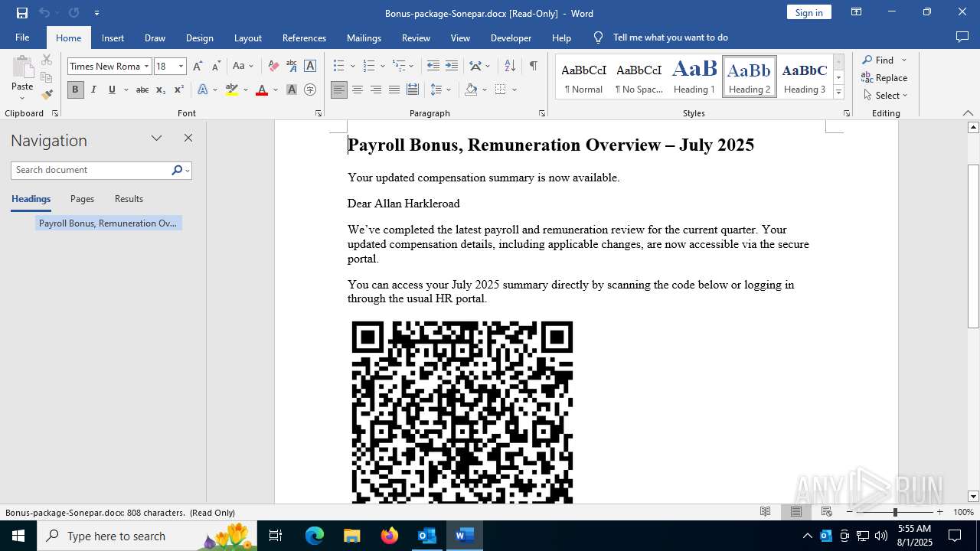The height and width of the screenshot is (551, 980).
Task: Open the Font dialog launcher
Action: [x=318, y=113]
